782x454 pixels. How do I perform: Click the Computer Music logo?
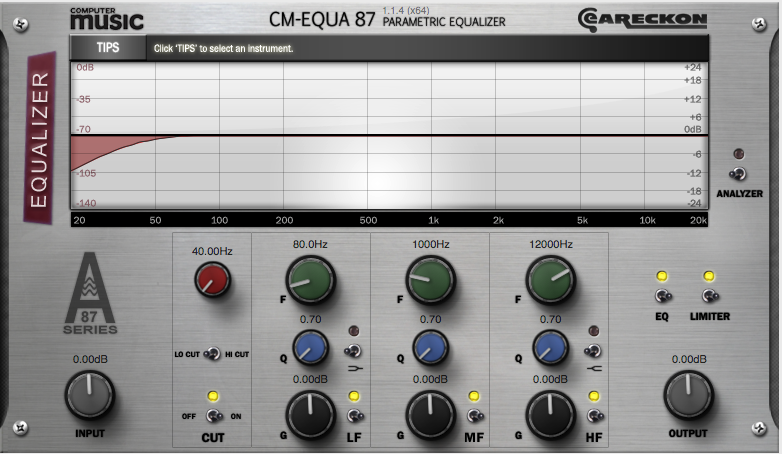click(107, 19)
